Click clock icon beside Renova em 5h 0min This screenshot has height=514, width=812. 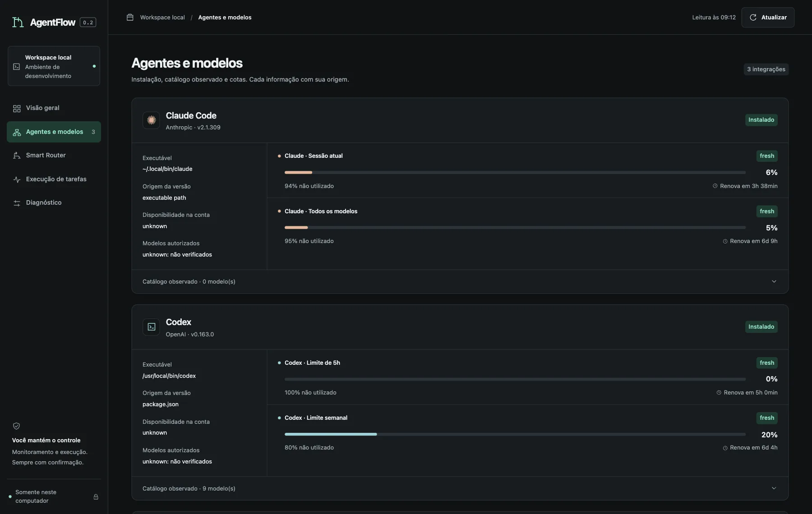[719, 393]
